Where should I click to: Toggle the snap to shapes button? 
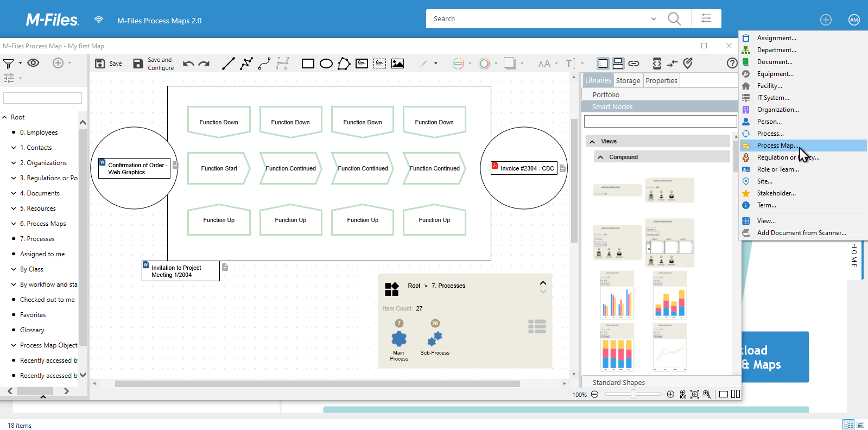(x=618, y=64)
